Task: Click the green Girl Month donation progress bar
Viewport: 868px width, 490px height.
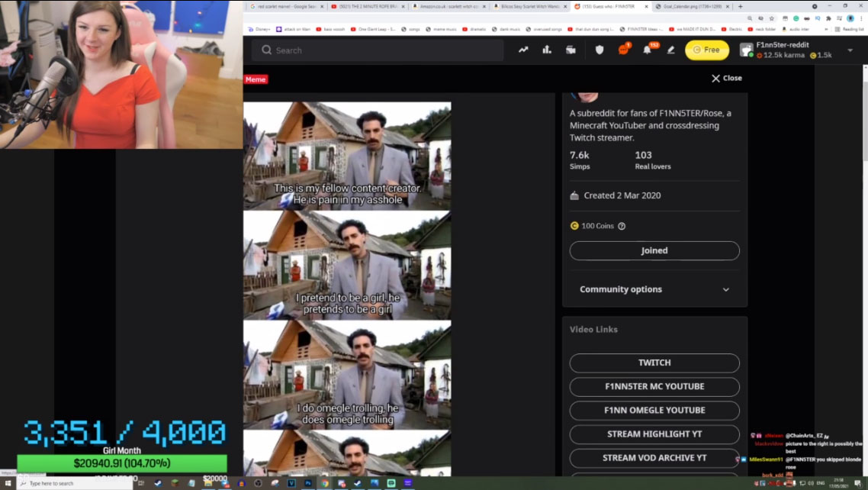Action: [122, 463]
